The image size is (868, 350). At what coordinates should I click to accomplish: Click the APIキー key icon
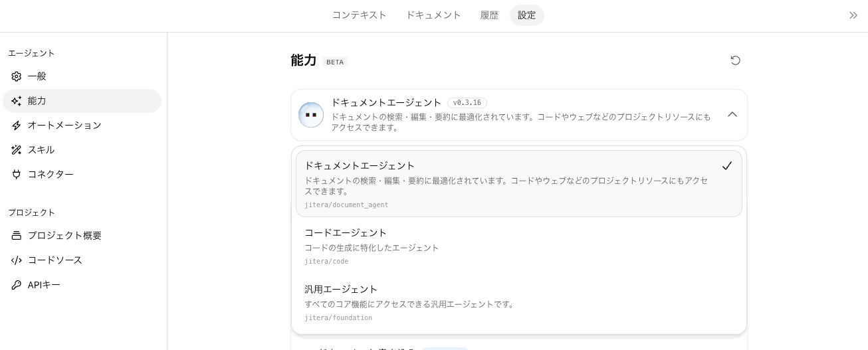[x=17, y=285]
